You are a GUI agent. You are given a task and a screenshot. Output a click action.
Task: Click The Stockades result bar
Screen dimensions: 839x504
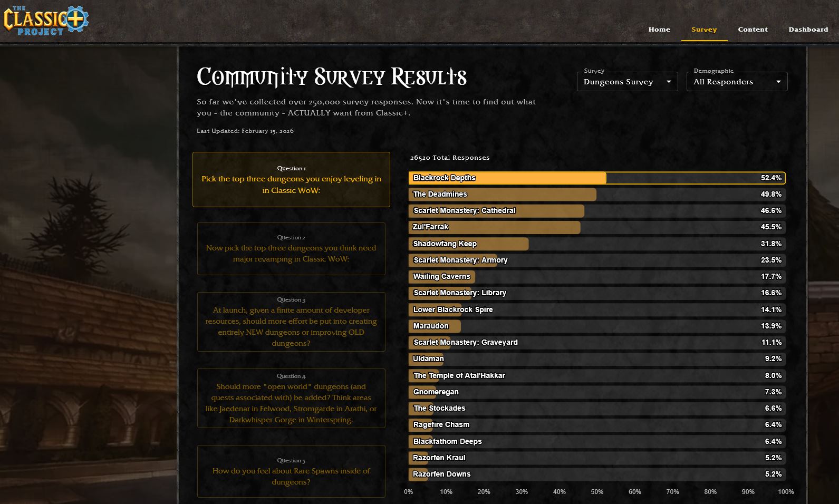click(597, 409)
